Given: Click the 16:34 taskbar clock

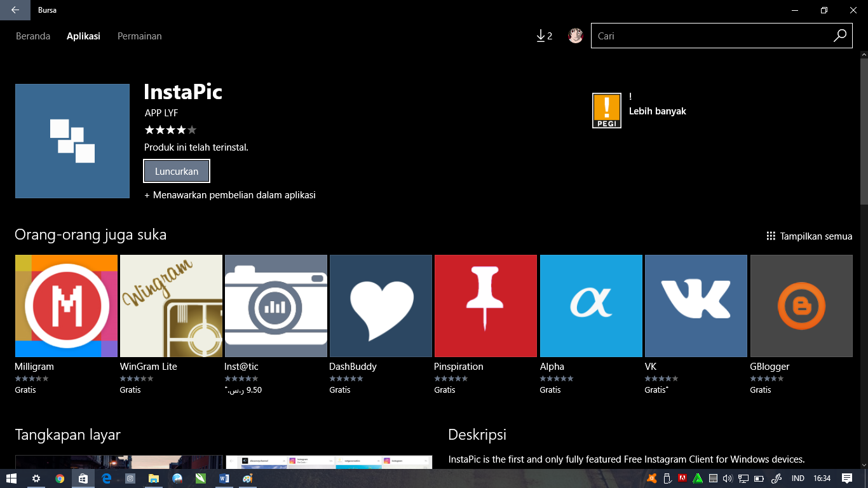Looking at the screenshot, I should (x=822, y=478).
